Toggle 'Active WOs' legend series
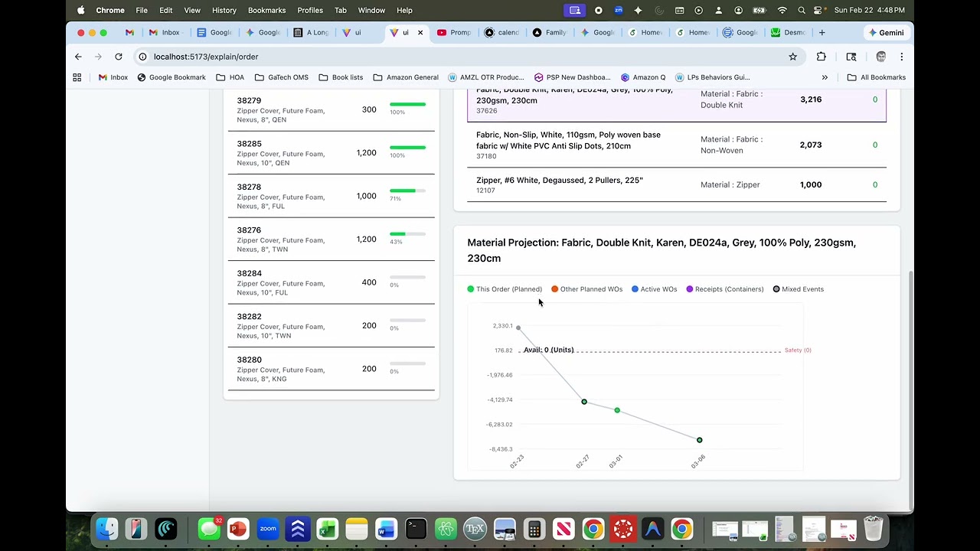 [654, 289]
